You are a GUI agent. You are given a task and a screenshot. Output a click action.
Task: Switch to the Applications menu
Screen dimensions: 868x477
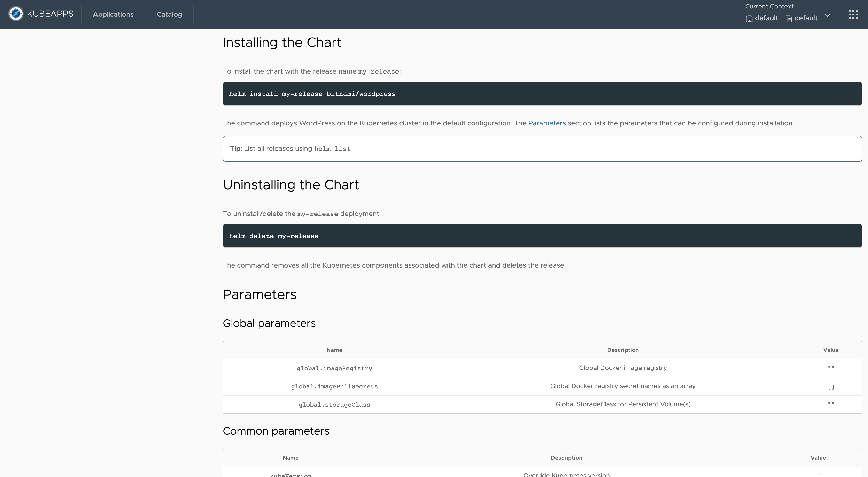point(113,14)
